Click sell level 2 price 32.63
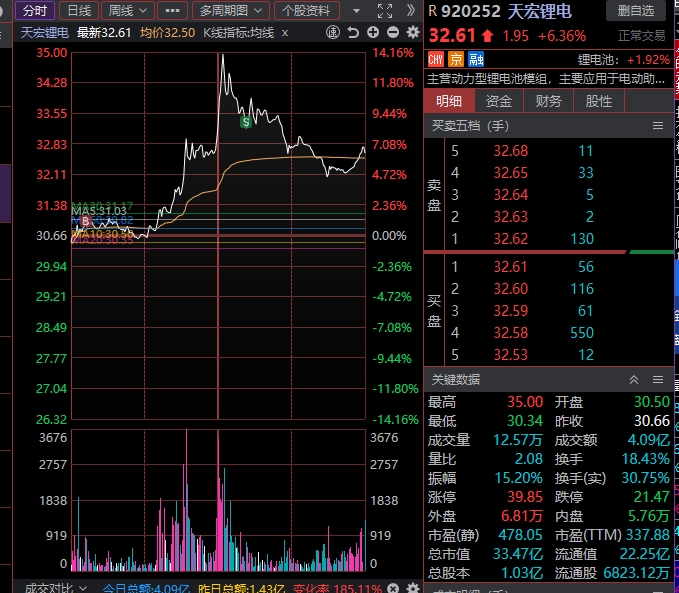This screenshot has width=679, height=593. pos(511,217)
